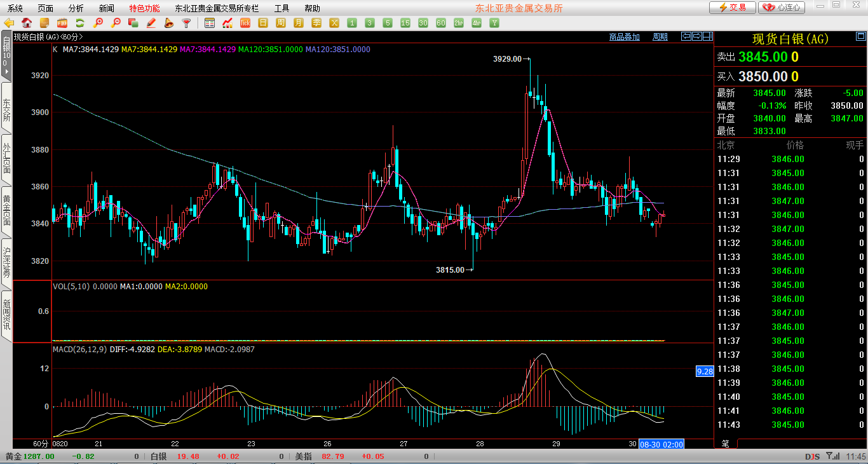Expand the 白银 side tab arrow
Screen dimensions: 868x464
pos(6,72)
